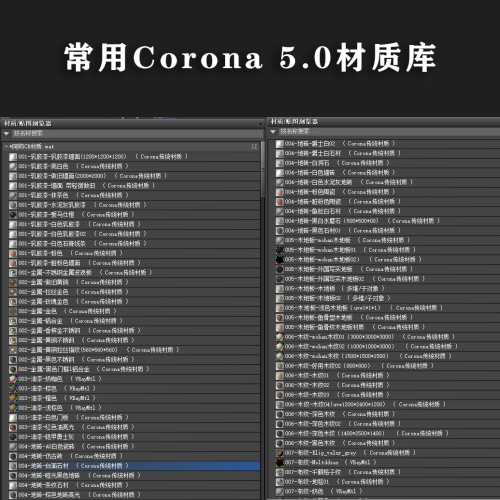Select 004-地砖-条纹石材 material row

tap(134, 485)
